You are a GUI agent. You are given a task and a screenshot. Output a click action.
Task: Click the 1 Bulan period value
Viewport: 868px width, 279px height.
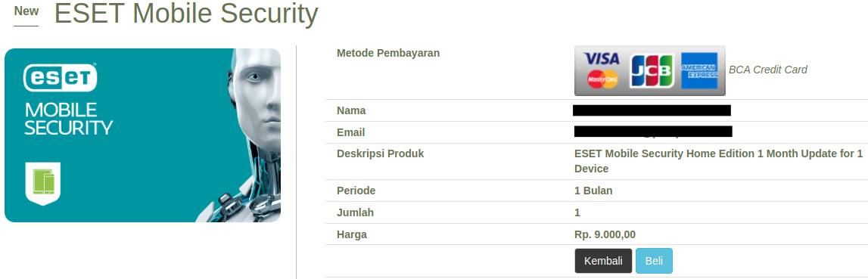(x=593, y=191)
